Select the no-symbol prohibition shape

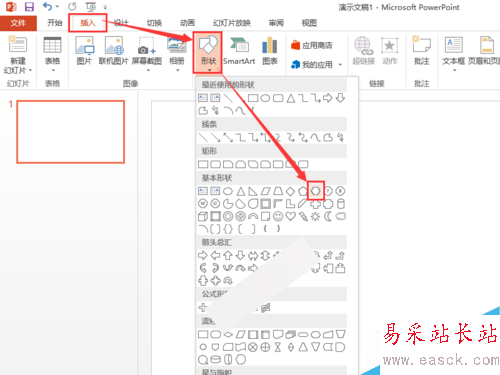pyautogui.click(x=240, y=217)
